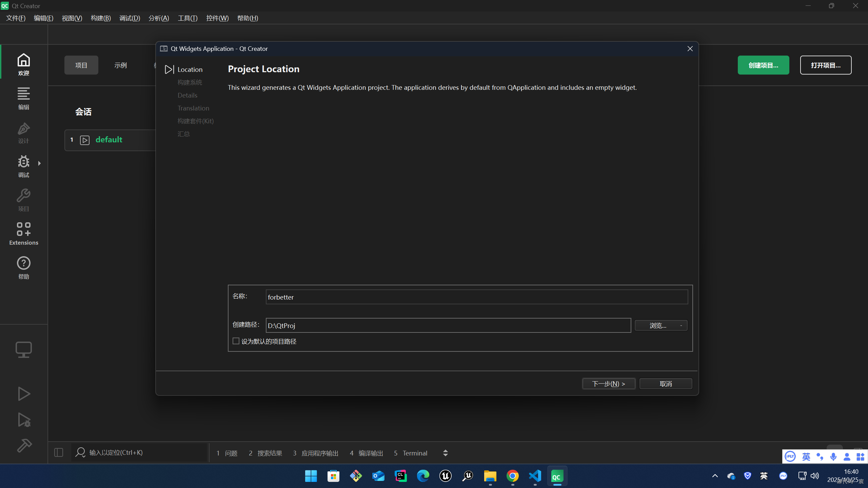Click the green 创建项目 Create Project button

tap(763, 65)
